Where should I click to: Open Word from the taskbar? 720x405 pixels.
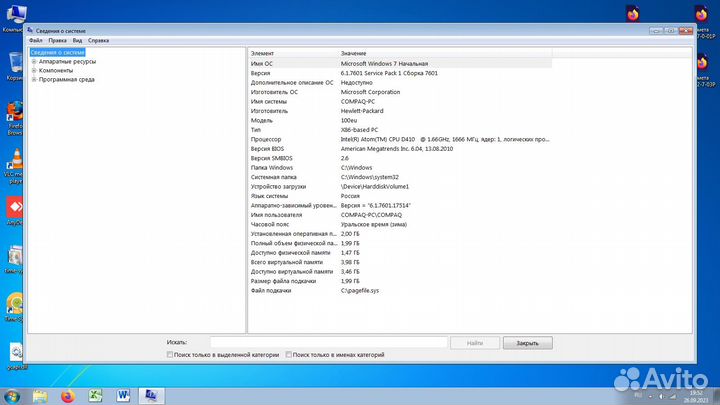coord(124,395)
